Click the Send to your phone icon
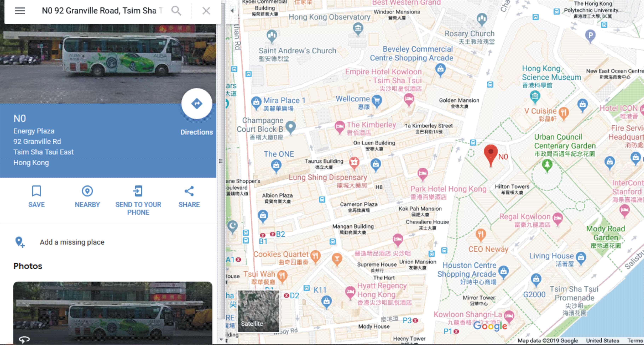The image size is (644, 345). click(x=138, y=191)
